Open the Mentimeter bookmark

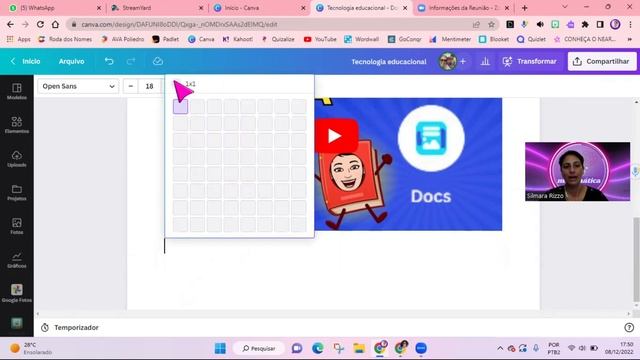point(450,39)
